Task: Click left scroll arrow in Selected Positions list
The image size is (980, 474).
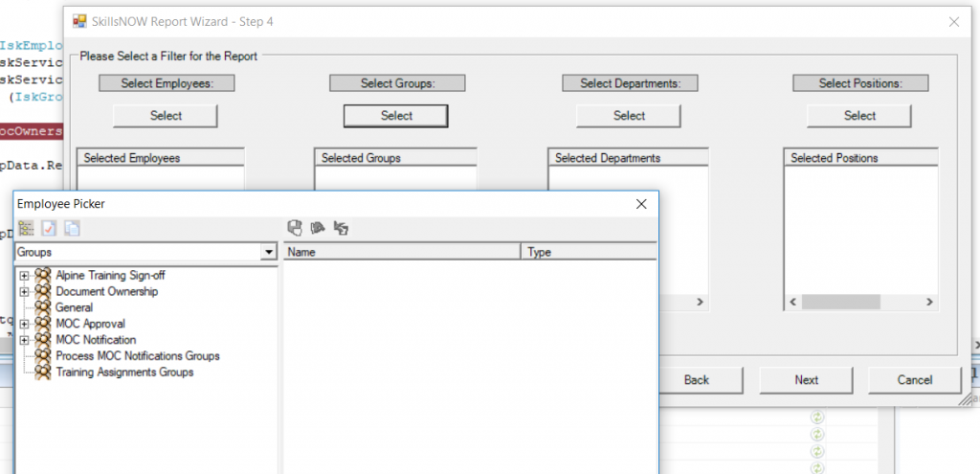Action: [792, 302]
